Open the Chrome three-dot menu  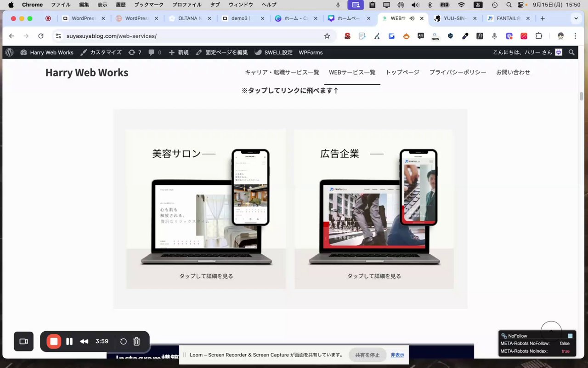pos(575,36)
